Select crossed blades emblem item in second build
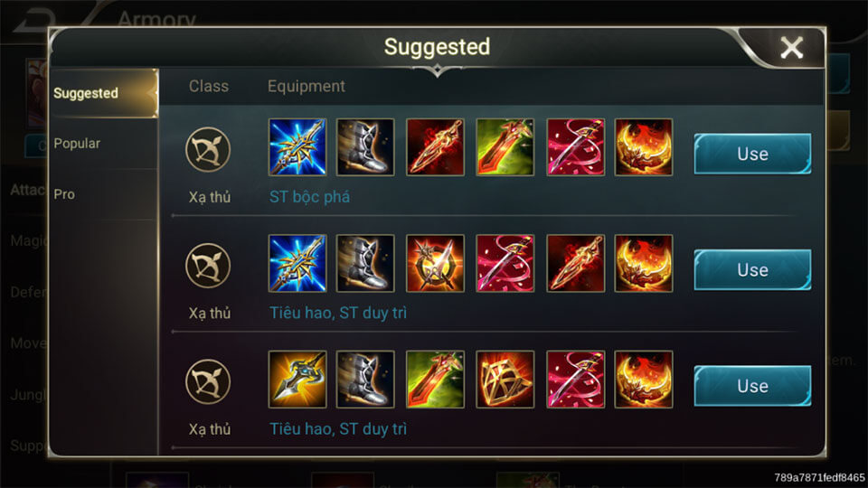The width and height of the screenshot is (868, 488). tap(435, 263)
